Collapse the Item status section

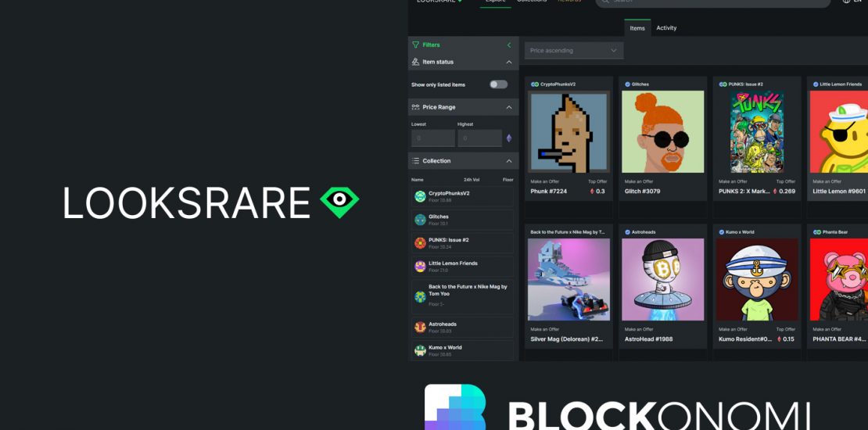tap(509, 62)
